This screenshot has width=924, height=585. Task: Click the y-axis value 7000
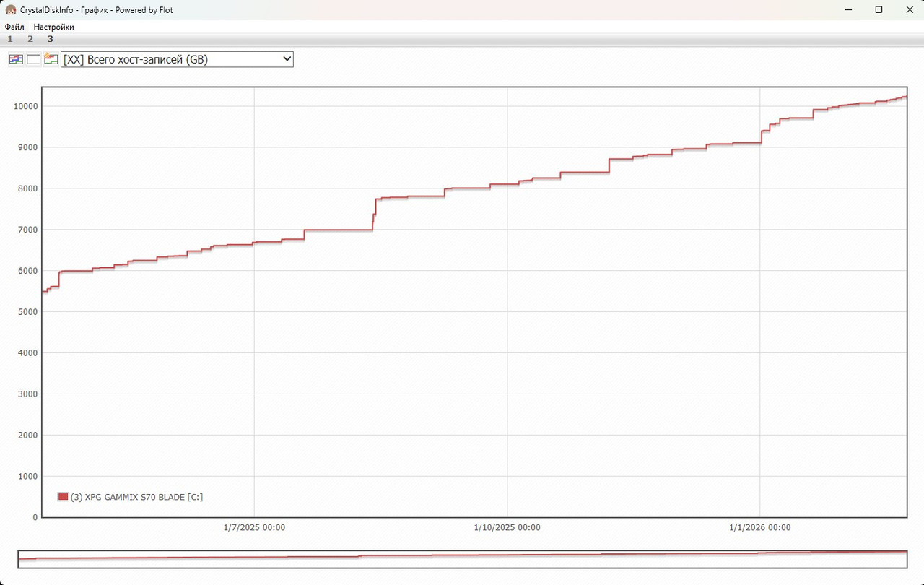[28, 230]
